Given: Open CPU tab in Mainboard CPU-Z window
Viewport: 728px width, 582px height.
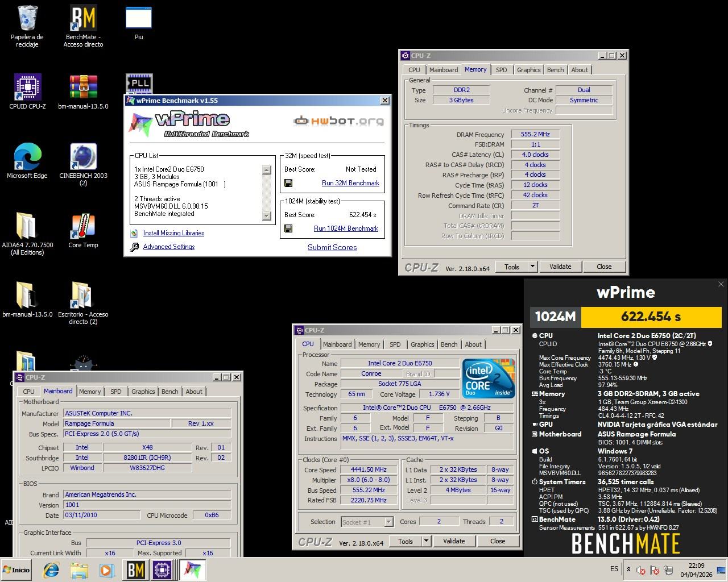Looking at the screenshot, I should tap(28, 392).
